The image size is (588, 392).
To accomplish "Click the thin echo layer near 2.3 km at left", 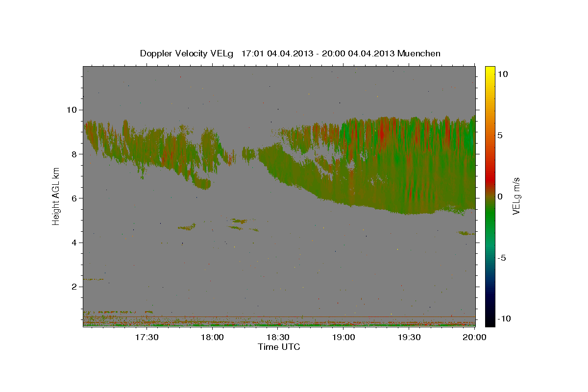I will (x=94, y=279).
